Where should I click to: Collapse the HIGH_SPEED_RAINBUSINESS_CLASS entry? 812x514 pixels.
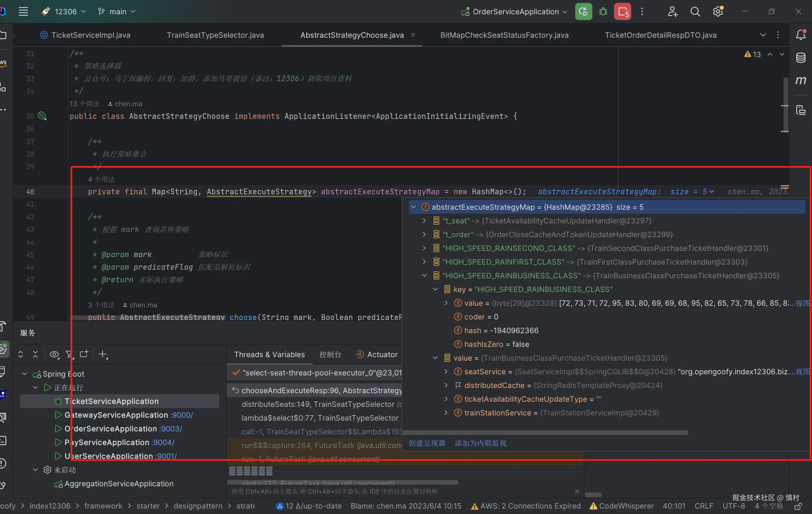424,275
